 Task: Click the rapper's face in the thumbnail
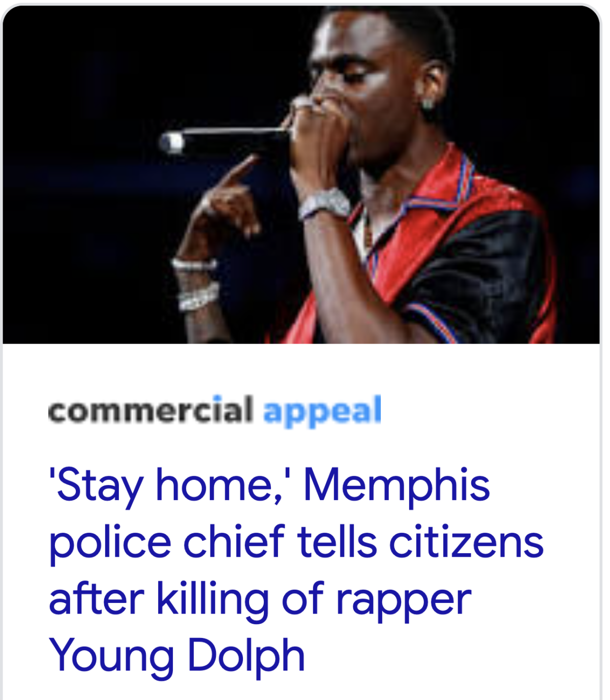tap(356, 76)
